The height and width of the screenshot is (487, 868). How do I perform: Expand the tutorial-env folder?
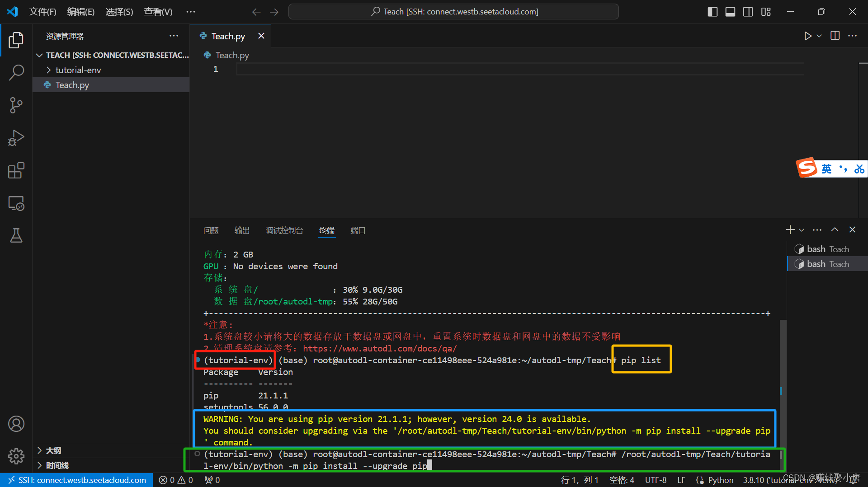tap(111, 70)
